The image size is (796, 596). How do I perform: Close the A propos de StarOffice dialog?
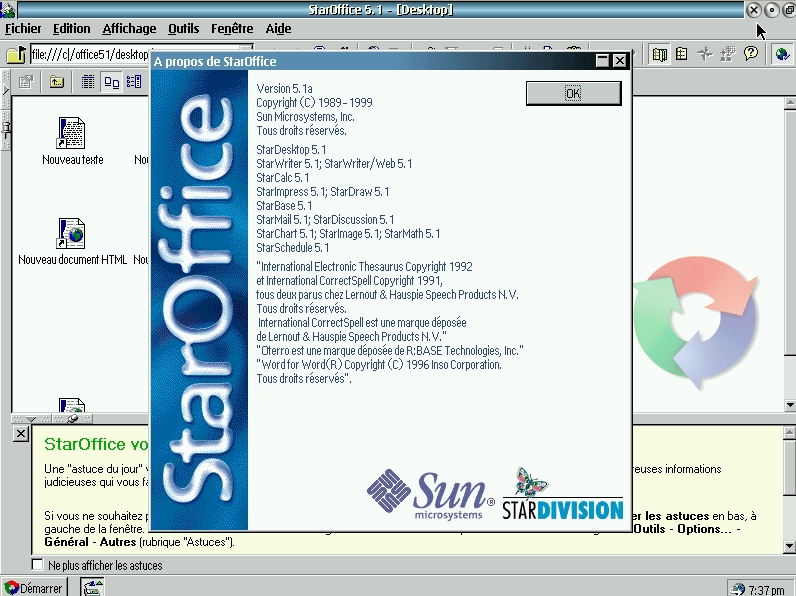620,61
